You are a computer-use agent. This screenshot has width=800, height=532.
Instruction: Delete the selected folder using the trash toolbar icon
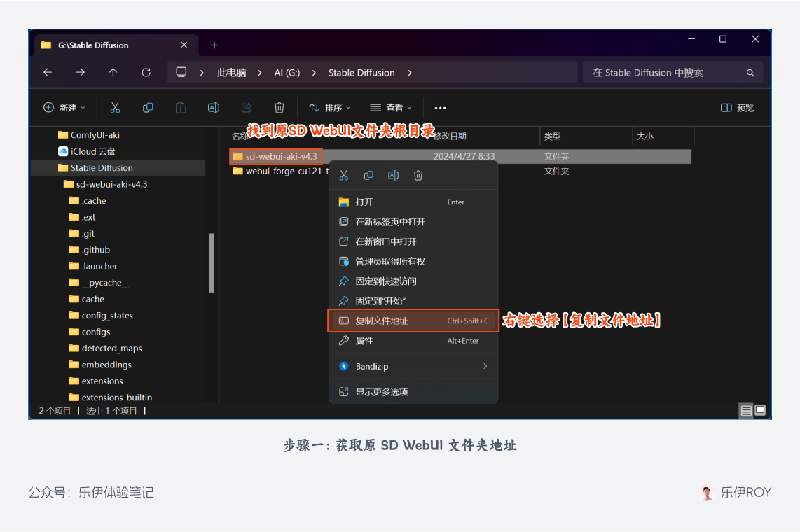(279, 107)
